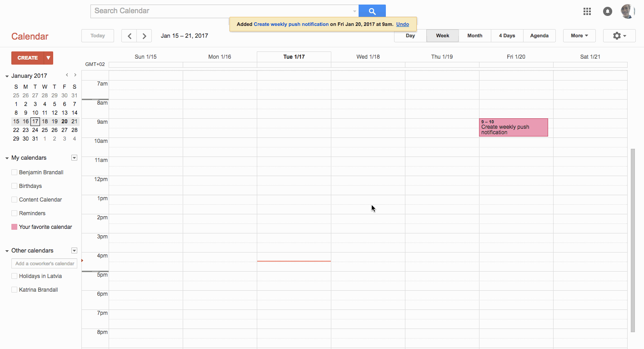Open the Sun 1/15 day header
Screen dimensions: 644x349
(x=145, y=57)
